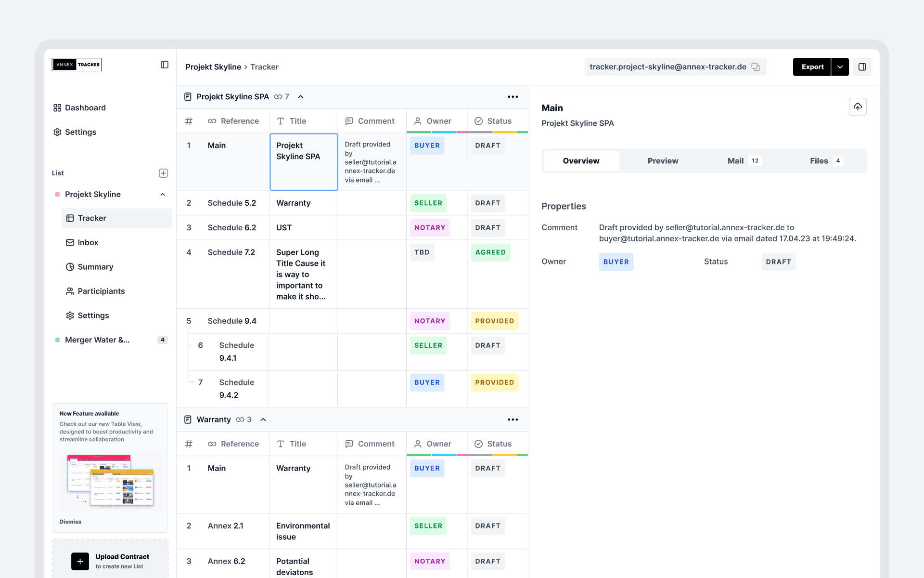Click the Export button
This screenshot has width=924, height=578.
(812, 67)
